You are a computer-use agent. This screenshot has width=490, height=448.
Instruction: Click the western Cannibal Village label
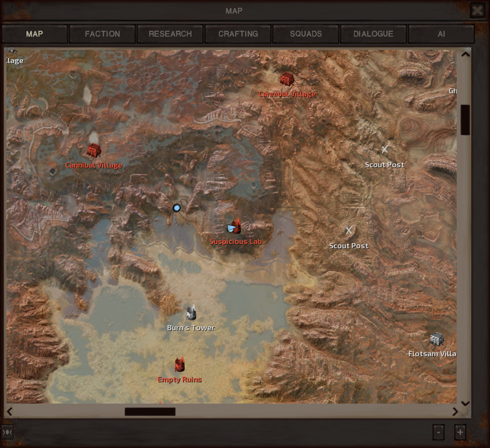94,165
